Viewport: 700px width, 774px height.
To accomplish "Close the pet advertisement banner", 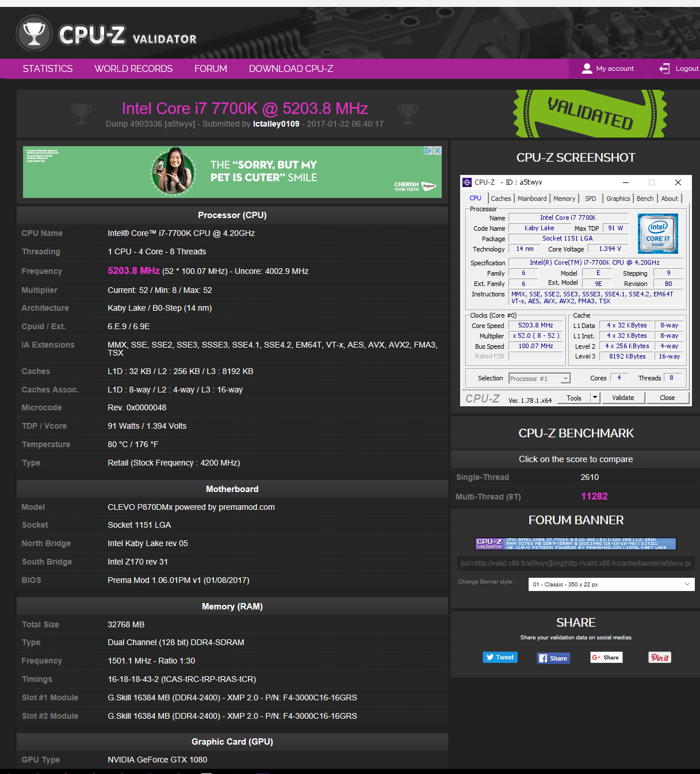I will (x=438, y=150).
